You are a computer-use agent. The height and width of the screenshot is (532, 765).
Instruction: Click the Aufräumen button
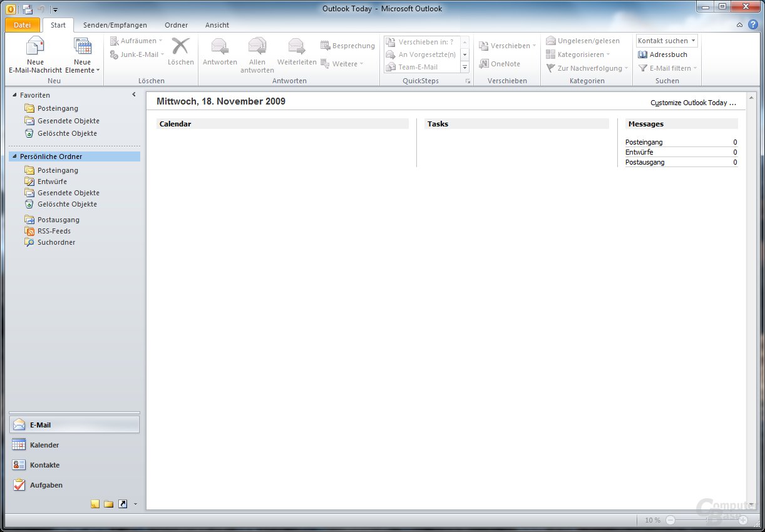click(136, 41)
